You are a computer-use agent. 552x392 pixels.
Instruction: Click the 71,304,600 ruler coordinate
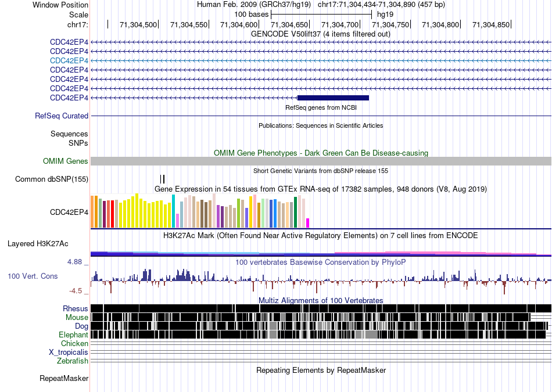(x=239, y=24)
